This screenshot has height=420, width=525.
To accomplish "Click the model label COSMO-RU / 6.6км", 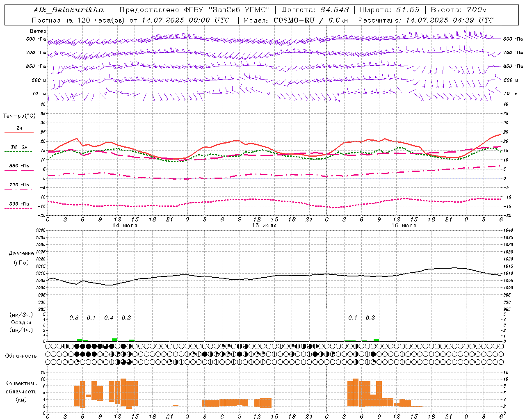I will pyautogui.click(x=311, y=20).
